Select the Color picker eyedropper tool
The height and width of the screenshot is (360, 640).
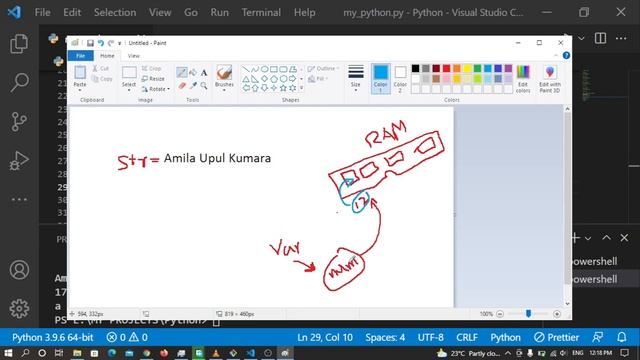pos(193,86)
